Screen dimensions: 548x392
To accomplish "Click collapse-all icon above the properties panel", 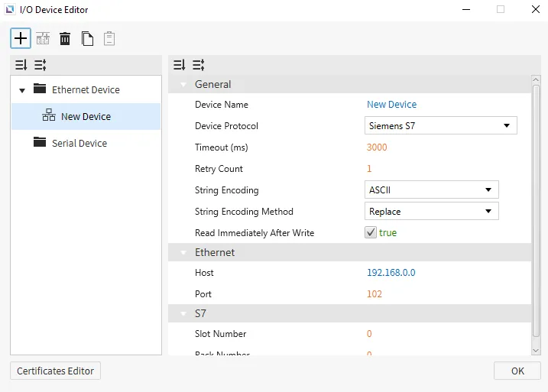I will (x=180, y=65).
